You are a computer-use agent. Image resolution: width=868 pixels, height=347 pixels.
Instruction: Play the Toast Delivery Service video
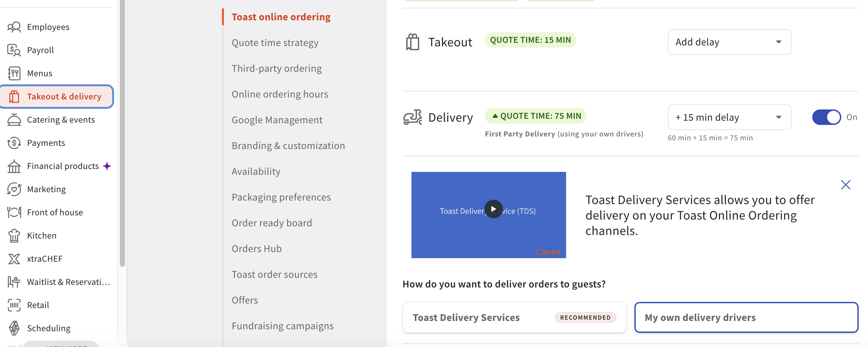(x=493, y=209)
